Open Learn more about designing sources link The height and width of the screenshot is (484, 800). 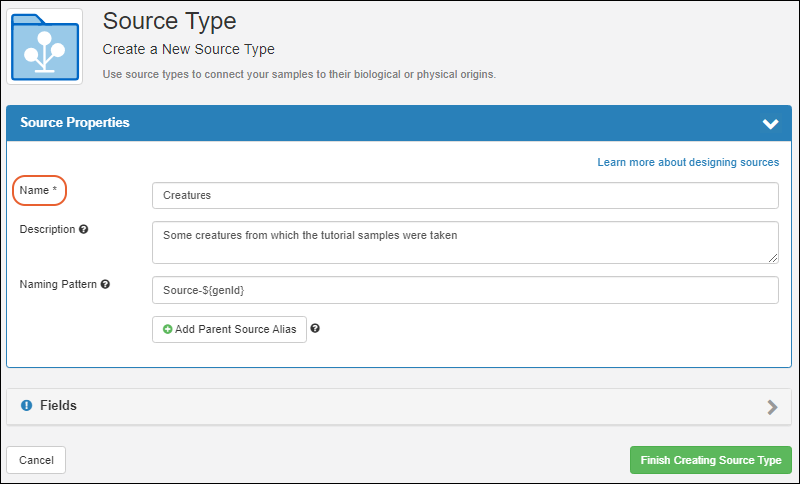coord(688,162)
